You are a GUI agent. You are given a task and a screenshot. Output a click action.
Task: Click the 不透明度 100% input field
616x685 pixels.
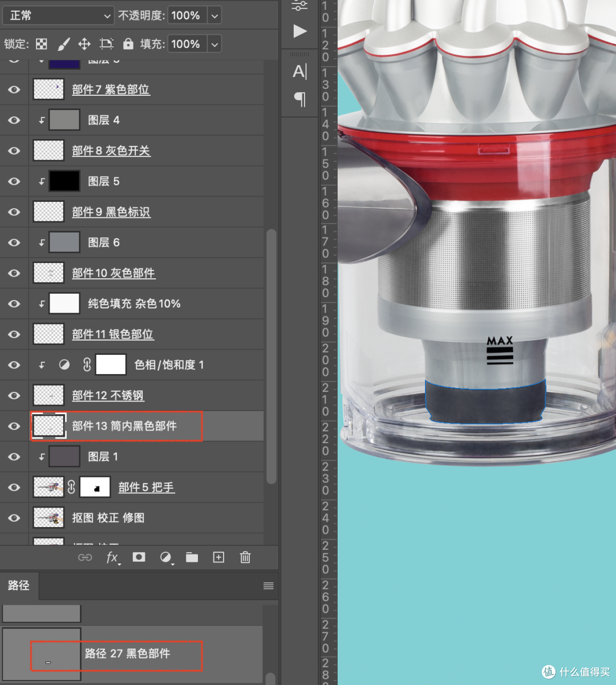[x=186, y=15]
